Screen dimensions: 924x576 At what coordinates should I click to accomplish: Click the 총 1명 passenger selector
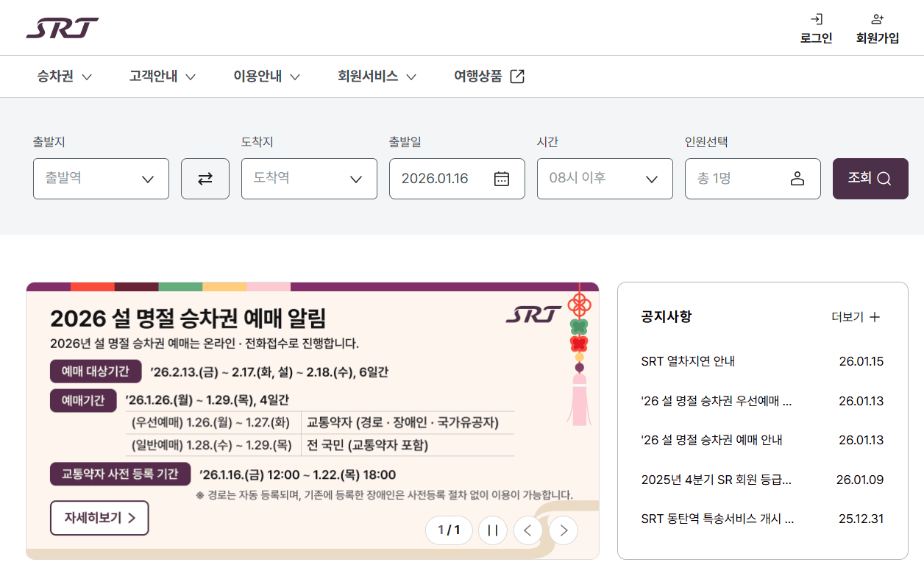click(x=753, y=179)
